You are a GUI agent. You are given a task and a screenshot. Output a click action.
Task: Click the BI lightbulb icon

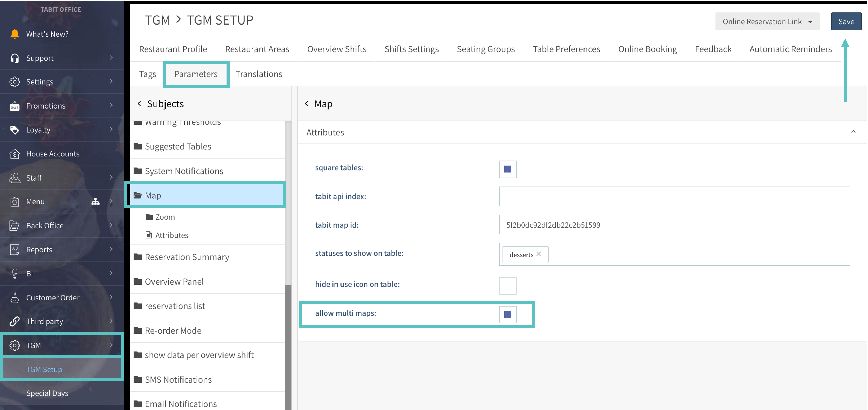[x=14, y=274]
